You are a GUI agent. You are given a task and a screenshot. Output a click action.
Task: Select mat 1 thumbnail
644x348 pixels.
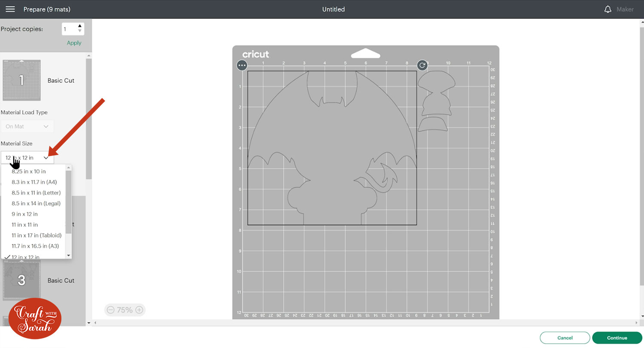point(21,80)
